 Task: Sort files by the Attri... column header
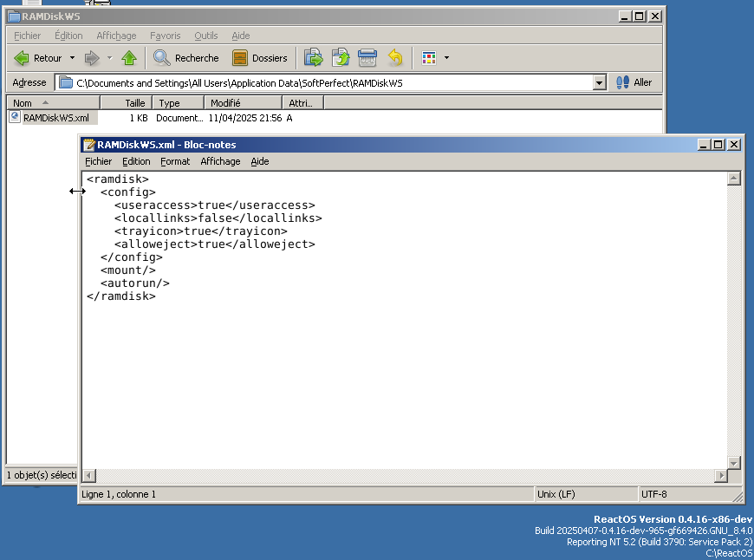pyautogui.click(x=303, y=103)
